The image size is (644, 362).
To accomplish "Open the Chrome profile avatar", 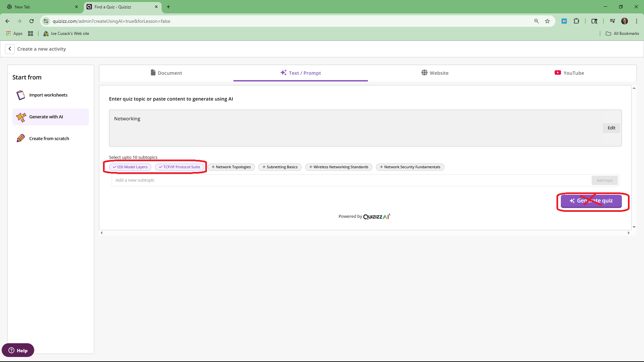I will click(624, 21).
